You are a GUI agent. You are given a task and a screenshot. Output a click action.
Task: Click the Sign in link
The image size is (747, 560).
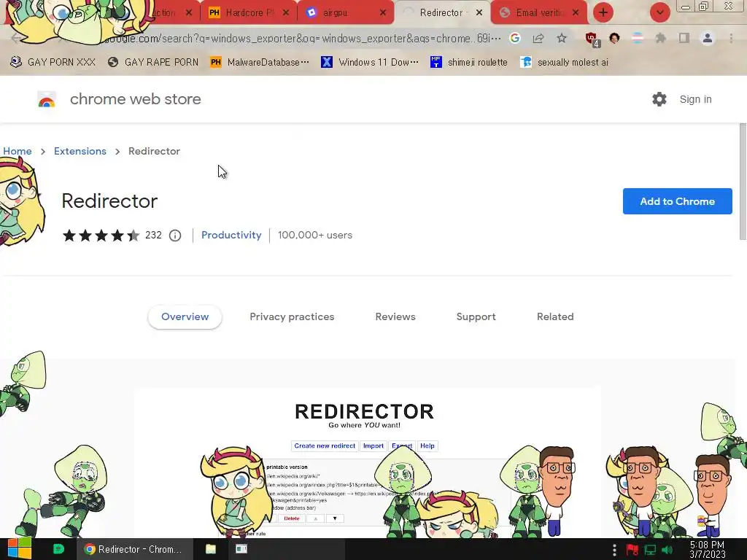(x=695, y=99)
